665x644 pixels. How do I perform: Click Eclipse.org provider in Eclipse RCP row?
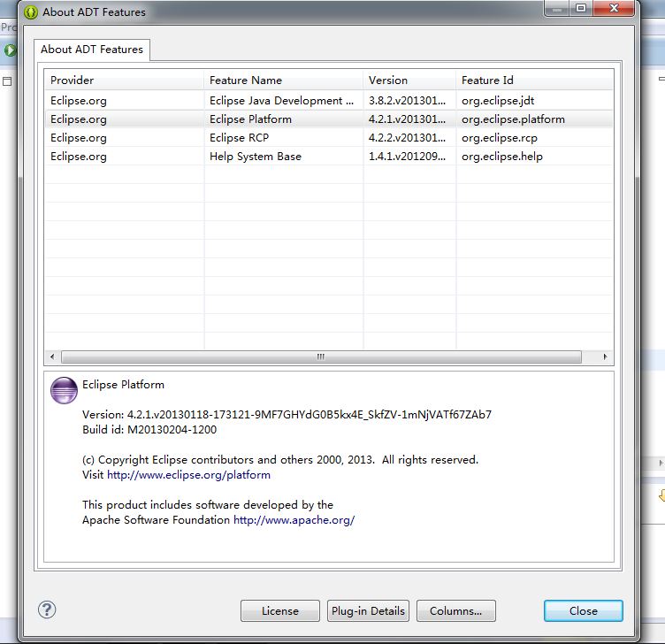click(x=79, y=138)
